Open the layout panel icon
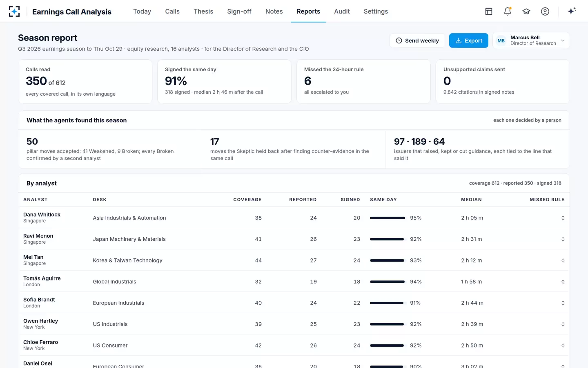Image resolution: width=588 pixels, height=368 pixels. click(489, 11)
